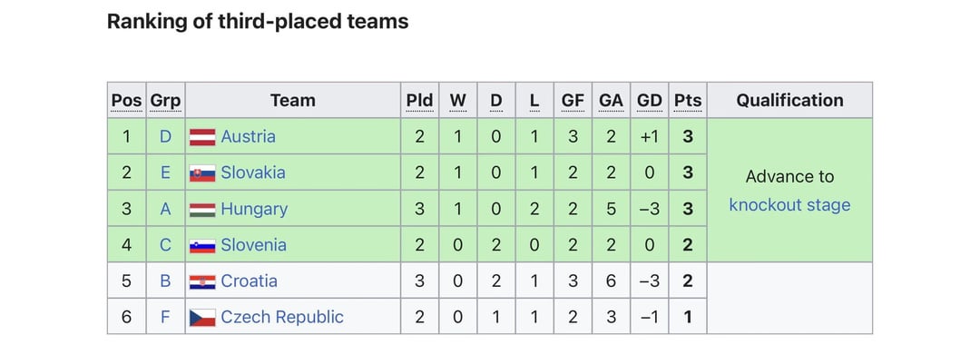This screenshot has height=345, width=980.
Task: Click the Slovakia flag icon
Action: coord(202,173)
